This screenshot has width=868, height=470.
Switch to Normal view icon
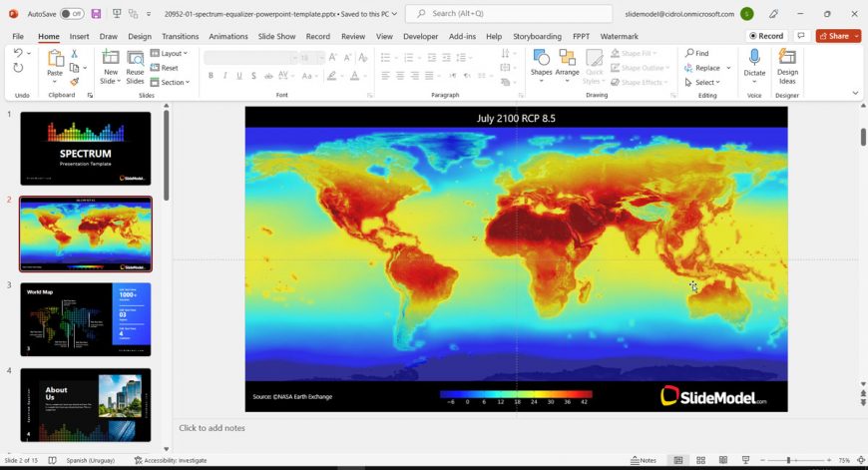click(678, 460)
